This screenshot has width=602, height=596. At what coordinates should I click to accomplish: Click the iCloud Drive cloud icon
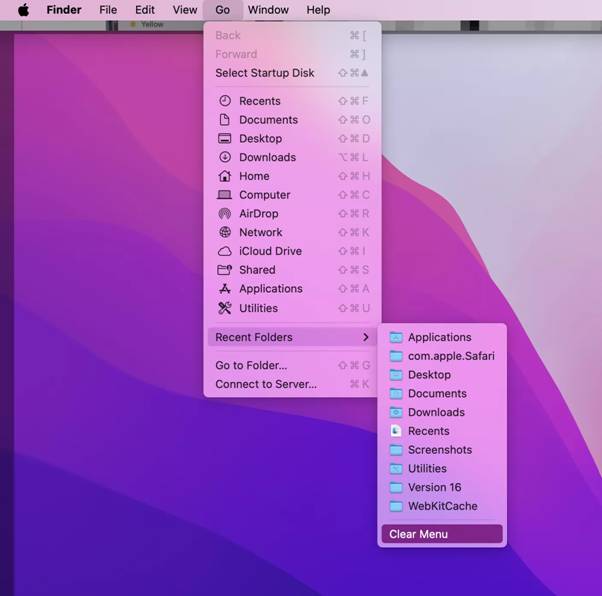coord(224,251)
